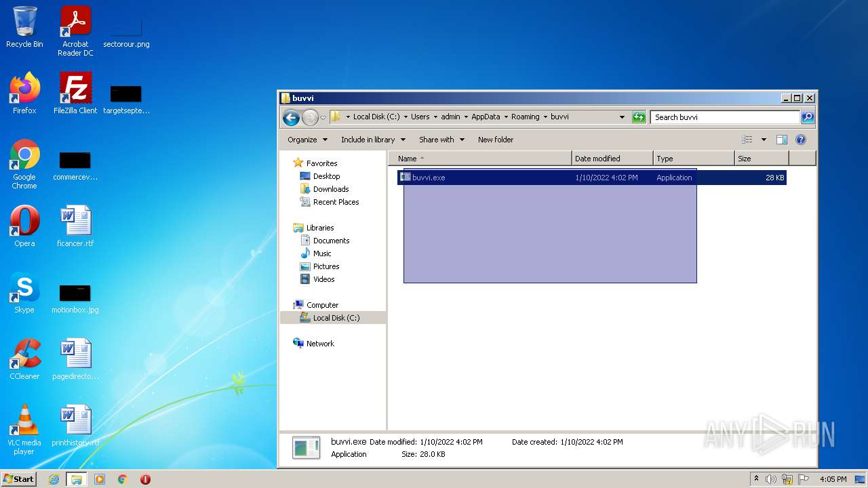Screen dimensions: 868x488
Task: Click the Start button
Action: [19, 479]
